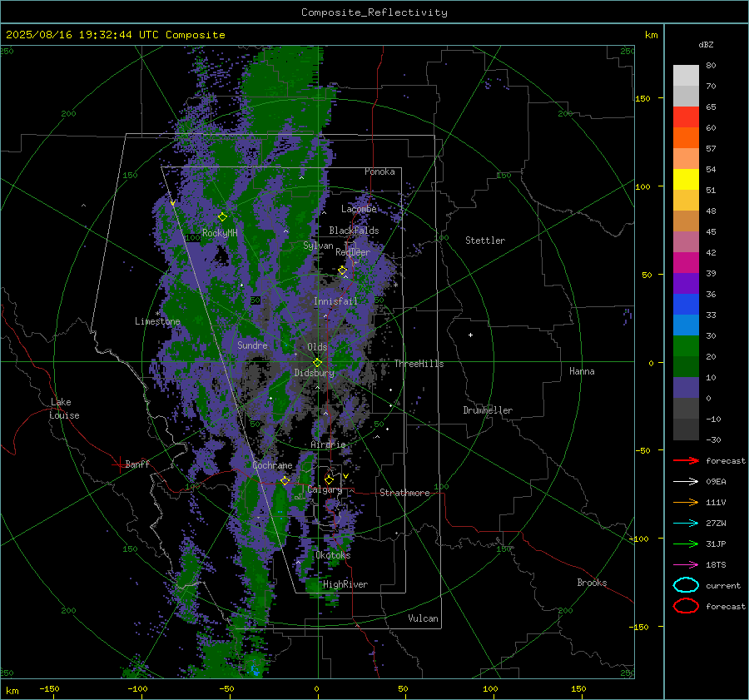Click the Blackfalds town label
This screenshot has height=700, width=749.
(x=354, y=231)
